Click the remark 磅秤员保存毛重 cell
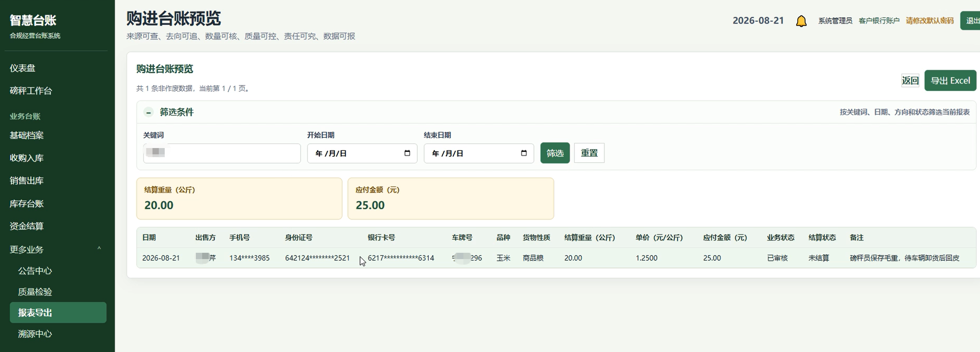Image resolution: width=980 pixels, height=352 pixels. point(904,258)
